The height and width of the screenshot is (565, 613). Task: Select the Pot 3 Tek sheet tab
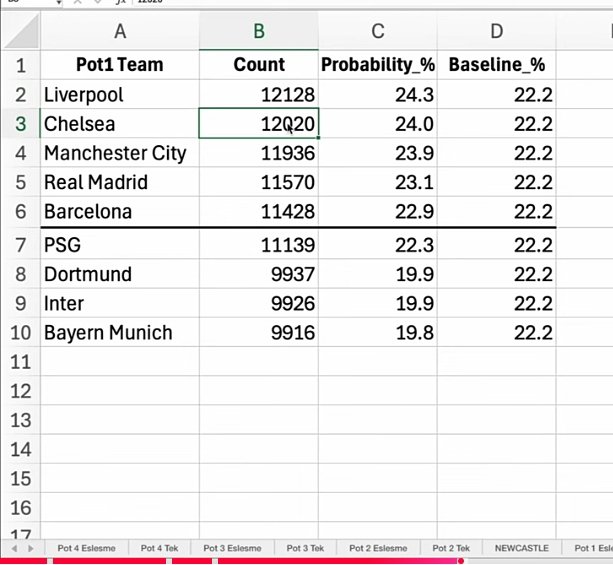tap(305, 549)
